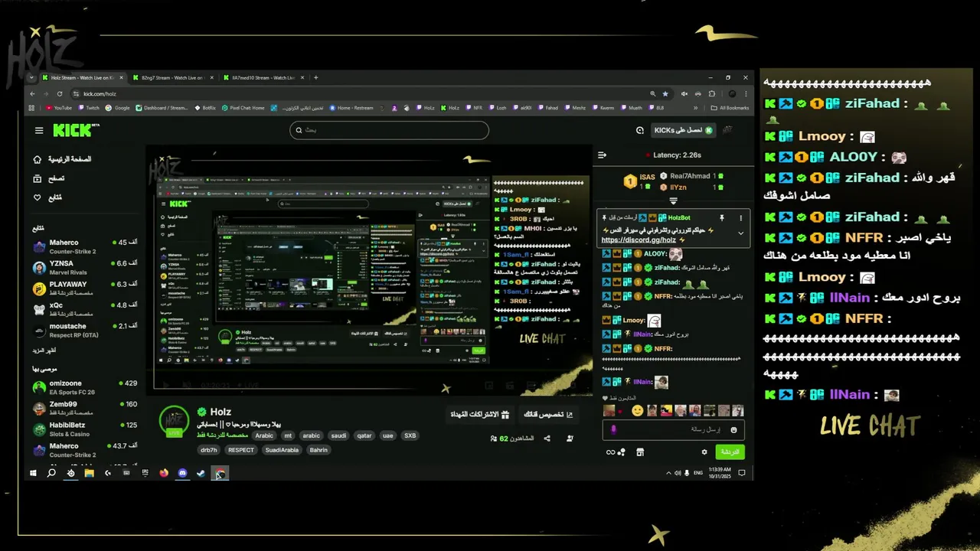Toggle the system volume tray icon
Viewport: 980px width, 551px height.
click(676, 474)
